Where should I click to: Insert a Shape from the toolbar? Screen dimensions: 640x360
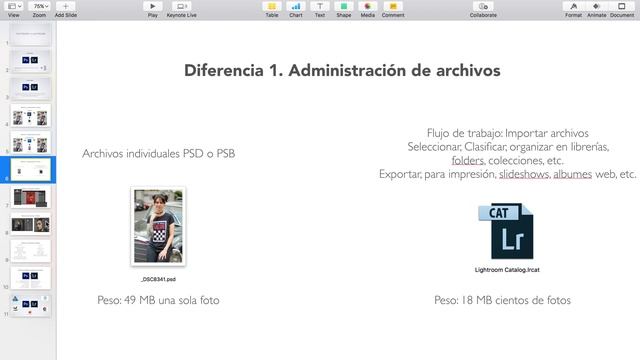pyautogui.click(x=344, y=7)
